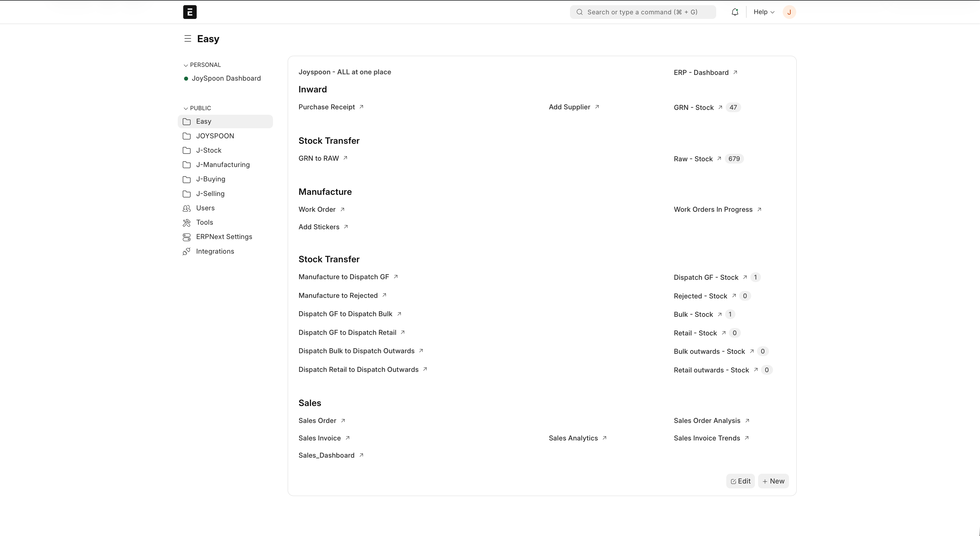Select the J-Stock workspace label
Viewport: 980px width, 536px height.
coord(208,150)
